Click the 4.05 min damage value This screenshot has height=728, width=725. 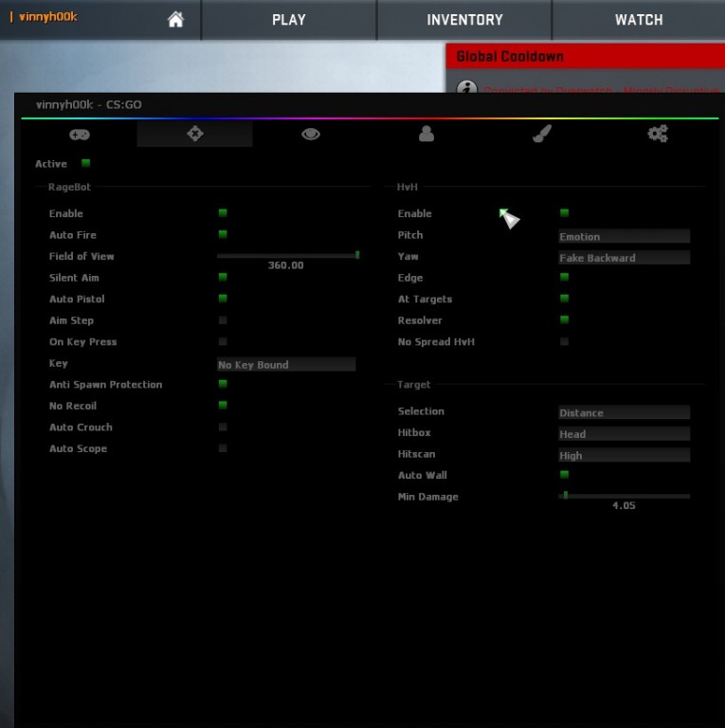[624, 505]
